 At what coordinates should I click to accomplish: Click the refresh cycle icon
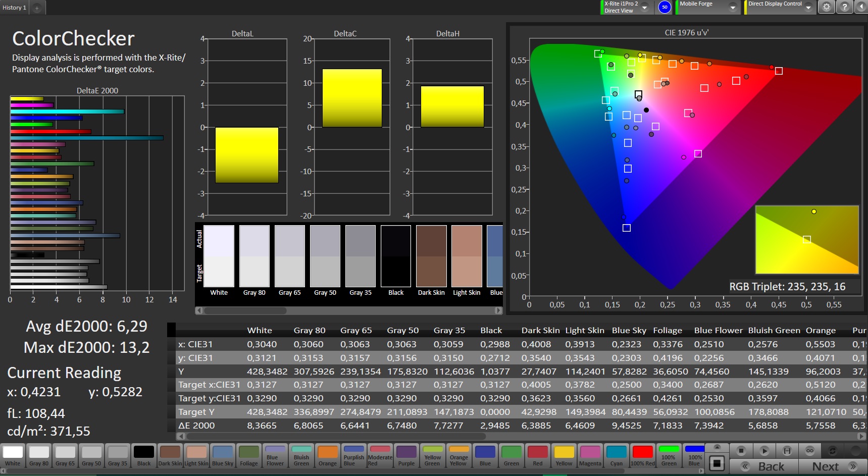(833, 450)
